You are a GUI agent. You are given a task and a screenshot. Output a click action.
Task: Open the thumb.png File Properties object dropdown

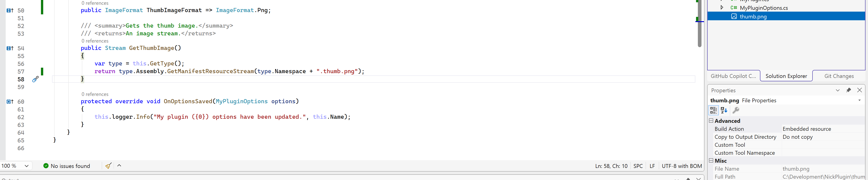[859, 100]
